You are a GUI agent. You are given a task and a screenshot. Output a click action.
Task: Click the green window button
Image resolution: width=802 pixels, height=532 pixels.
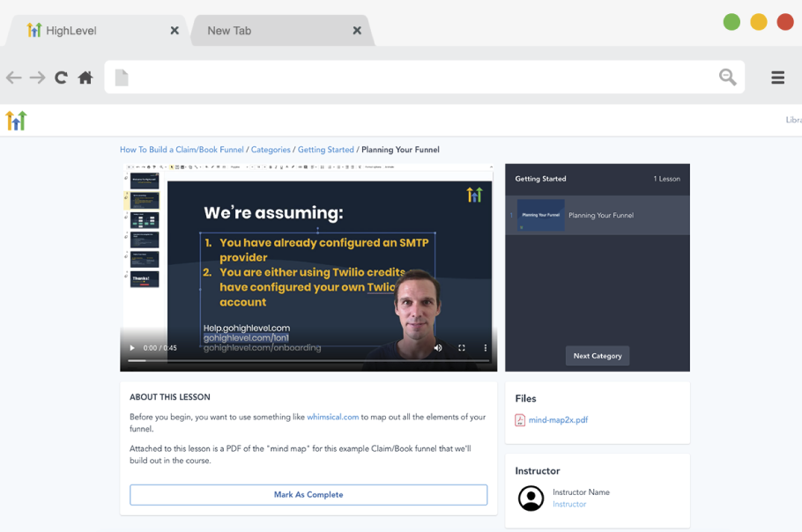(x=731, y=22)
